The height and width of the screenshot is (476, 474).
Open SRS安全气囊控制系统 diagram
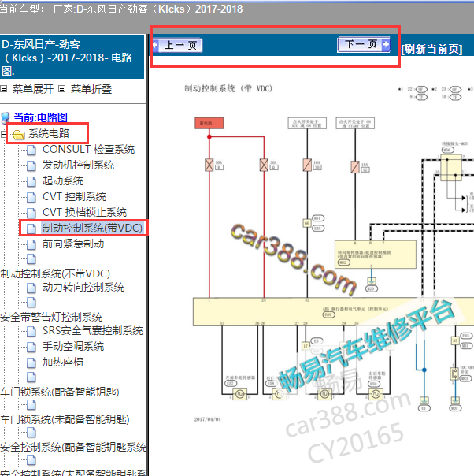pyautogui.click(x=92, y=330)
